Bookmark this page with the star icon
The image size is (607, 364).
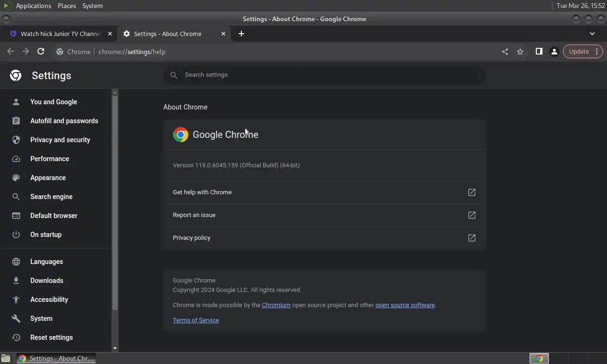(520, 52)
